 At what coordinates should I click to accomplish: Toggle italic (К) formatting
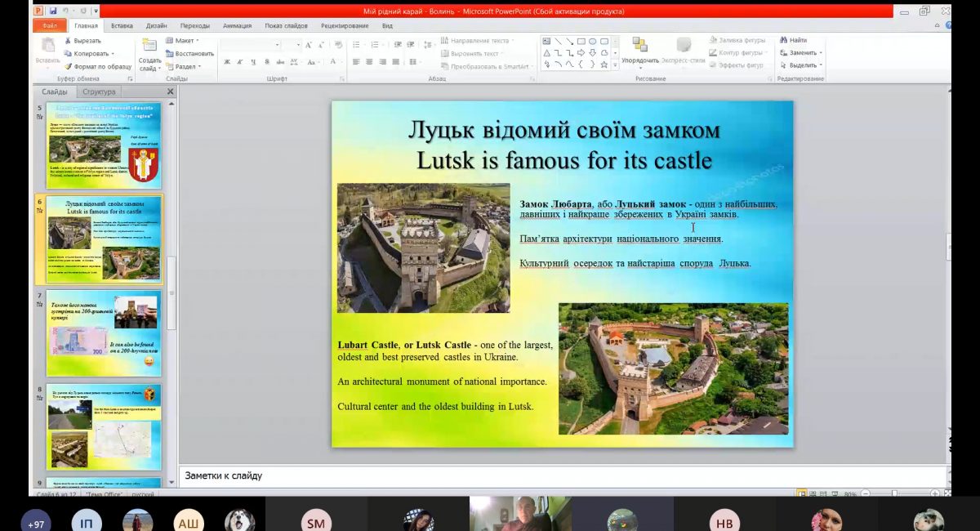pyautogui.click(x=240, y=62)
